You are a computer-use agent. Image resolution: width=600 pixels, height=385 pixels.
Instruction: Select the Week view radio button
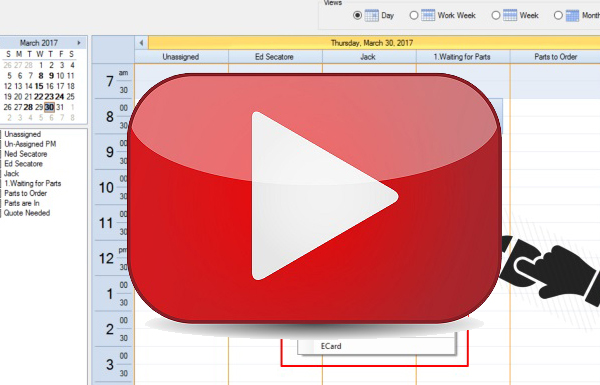coord(496,15)
